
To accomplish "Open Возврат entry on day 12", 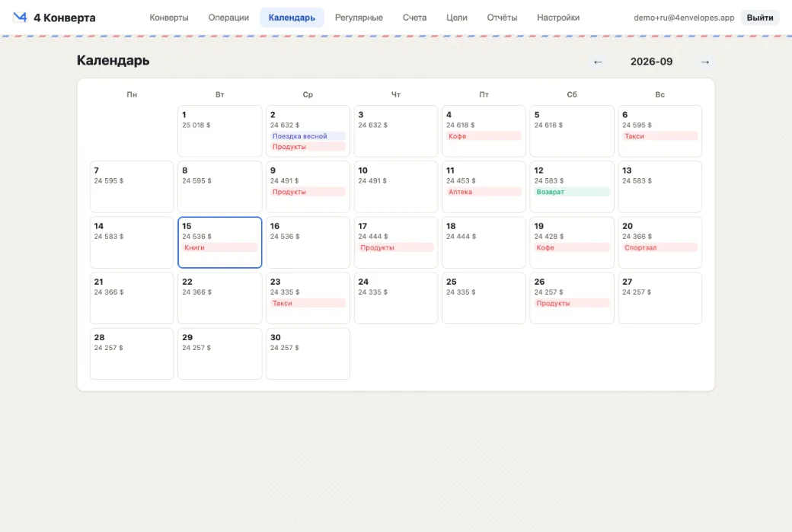I will point(572,192).
